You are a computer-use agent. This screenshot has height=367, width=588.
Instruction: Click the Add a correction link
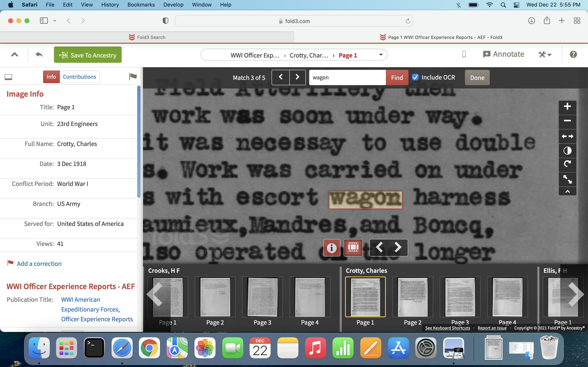(x=39, y=264)
